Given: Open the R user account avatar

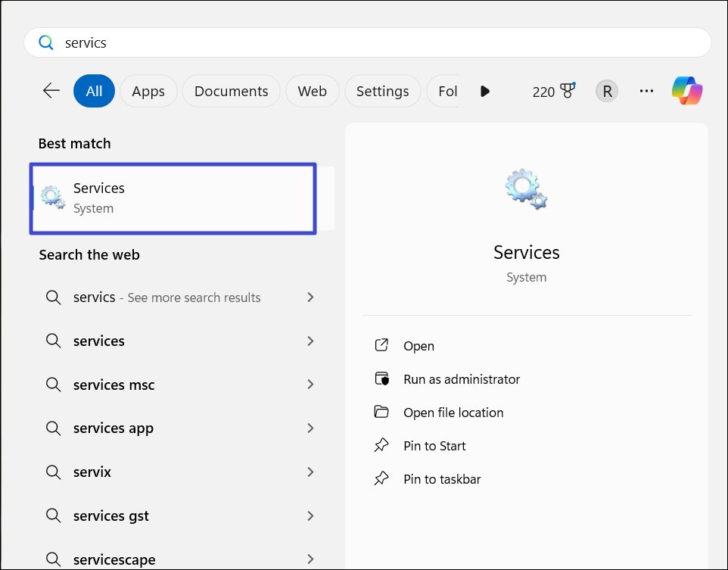Looking at the screenshot, I should click(x=606, y=91).
